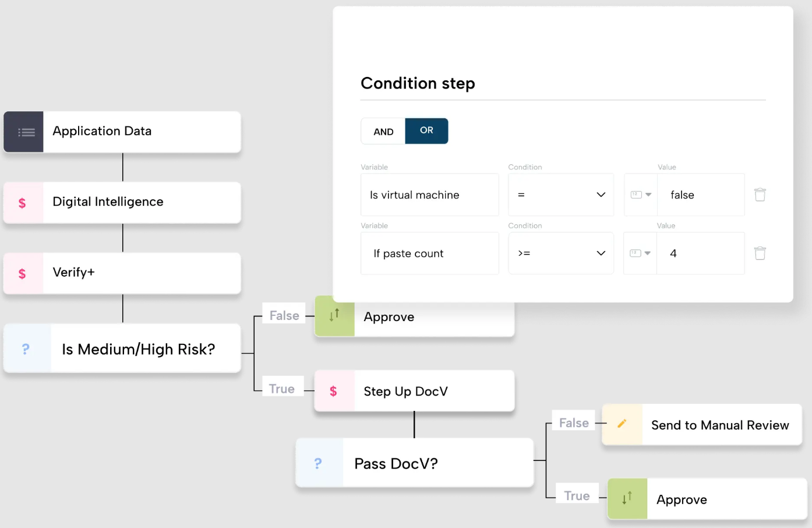Image resolution: width=812 pixels, height=528 pixels.
Task: Click the Step Up DocV dollar icon
Action: pos(334,391)
